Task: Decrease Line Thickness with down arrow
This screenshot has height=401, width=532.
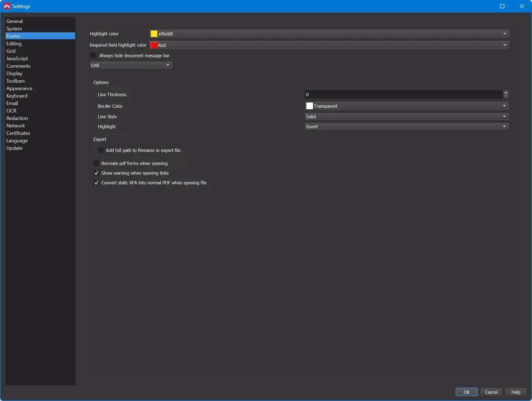Action: [x=506, y=96]
